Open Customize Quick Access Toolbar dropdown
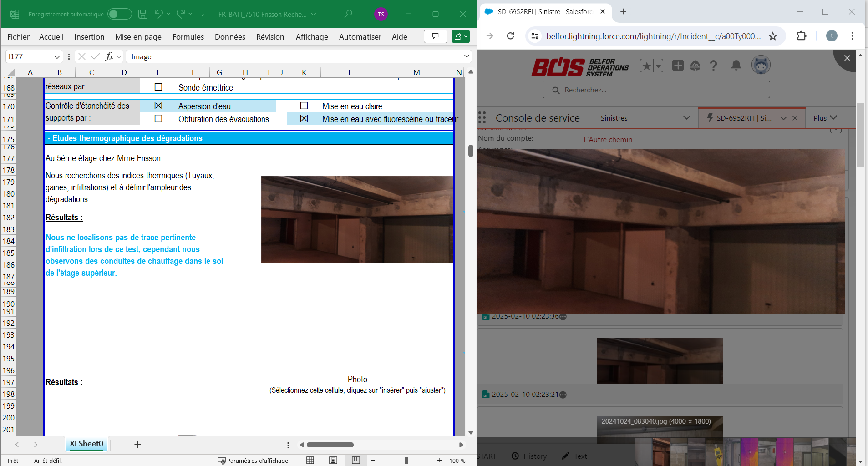 pyautogui.click(x=202, y=14)
